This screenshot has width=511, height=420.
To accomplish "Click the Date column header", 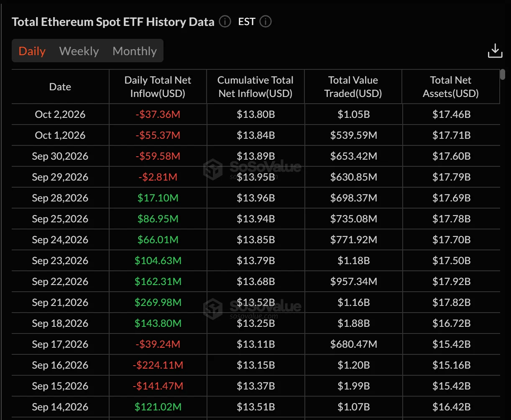I will (60, 87).
